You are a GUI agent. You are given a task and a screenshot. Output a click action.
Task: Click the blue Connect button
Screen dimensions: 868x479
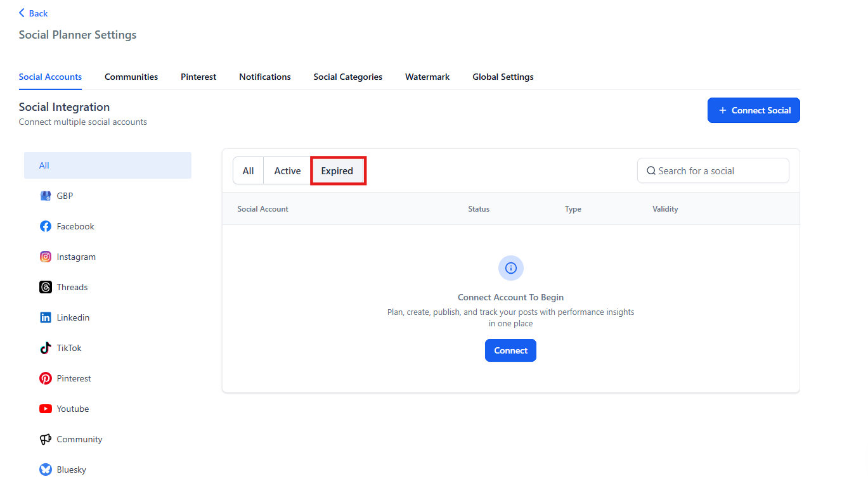(510, 350)
